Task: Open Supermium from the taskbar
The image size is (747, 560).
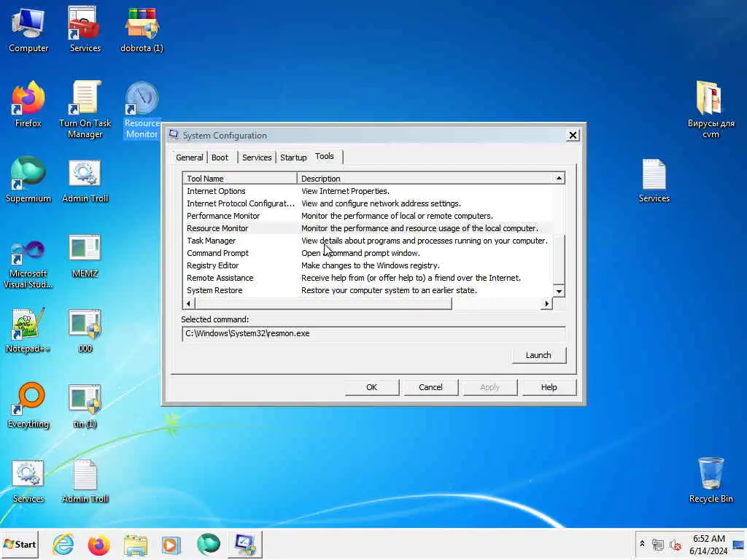Action: (x=208, y=544)
